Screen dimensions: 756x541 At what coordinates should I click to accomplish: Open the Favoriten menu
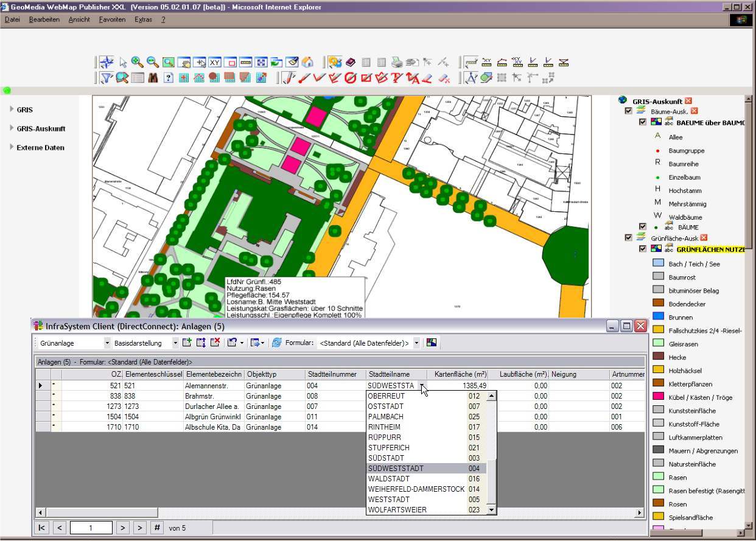pos(112,19)
